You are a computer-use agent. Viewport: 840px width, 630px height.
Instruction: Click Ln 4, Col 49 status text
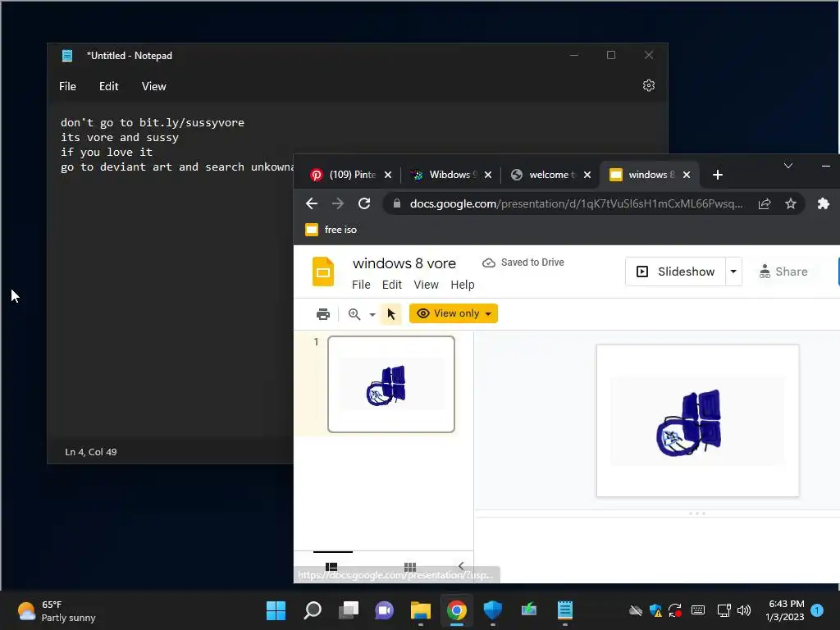coord(90,452)
